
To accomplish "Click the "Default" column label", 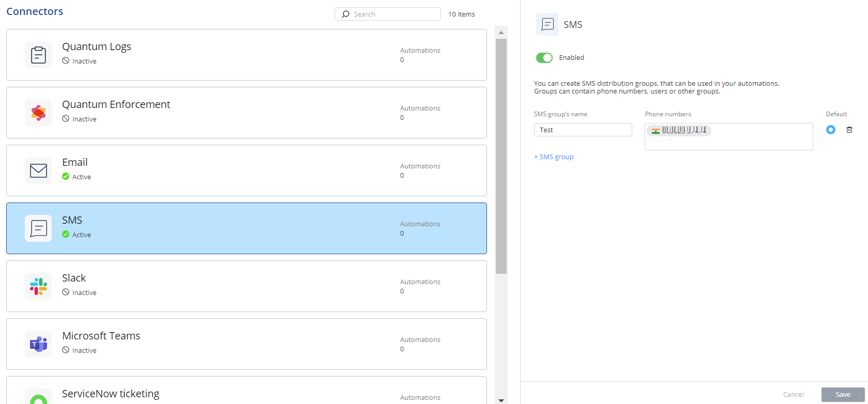I will pos(836,114).
